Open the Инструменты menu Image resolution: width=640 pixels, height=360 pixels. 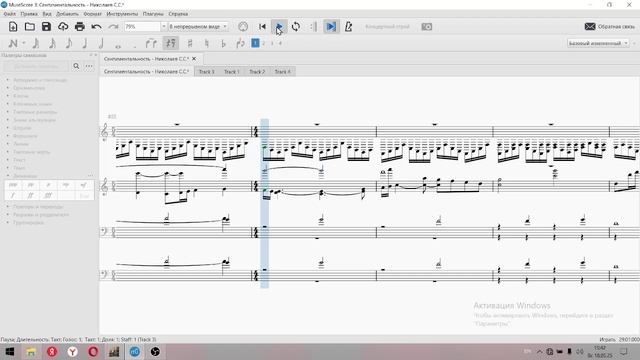[x=122, y=14]
